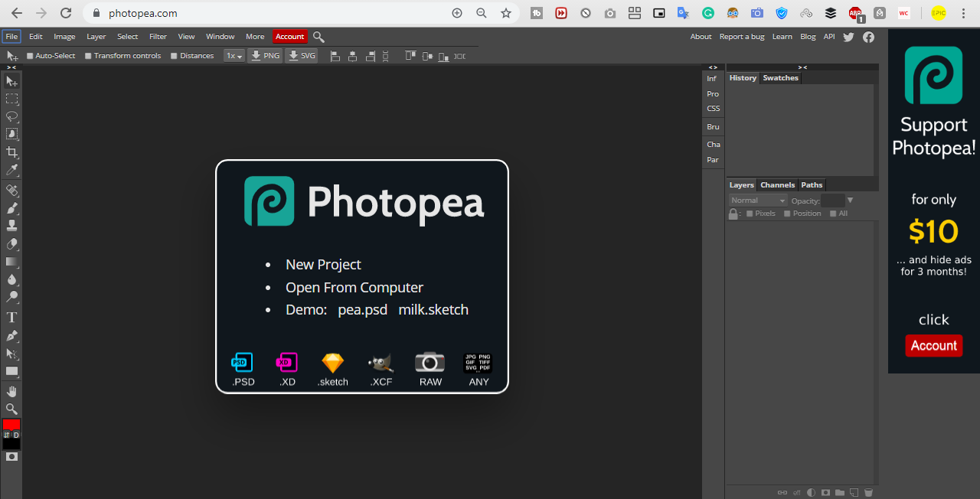Screen dimensions: 980x499
Task: Click the PNG export button
Action: coord(265,56)
